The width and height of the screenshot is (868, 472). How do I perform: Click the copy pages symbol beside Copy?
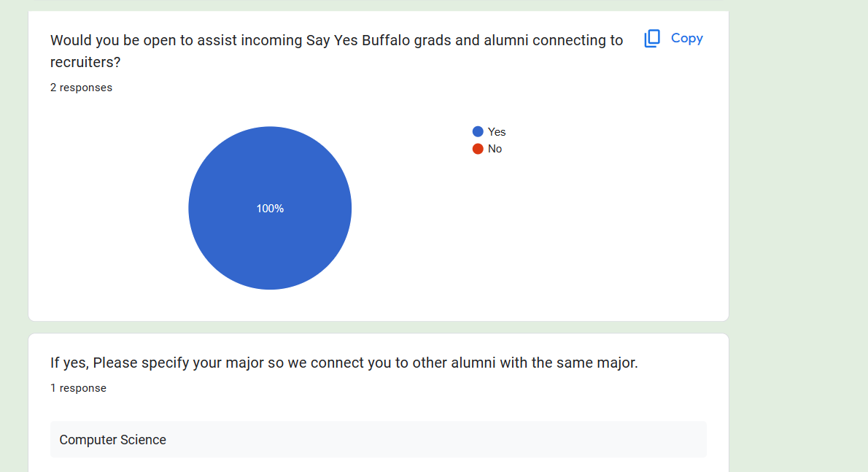(651, 39)
